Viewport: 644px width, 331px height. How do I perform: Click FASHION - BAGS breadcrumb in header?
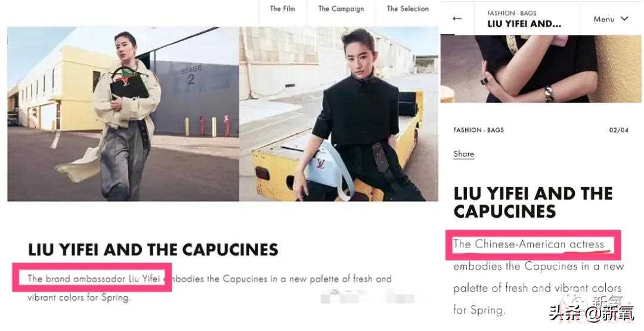tap(512, 13)
